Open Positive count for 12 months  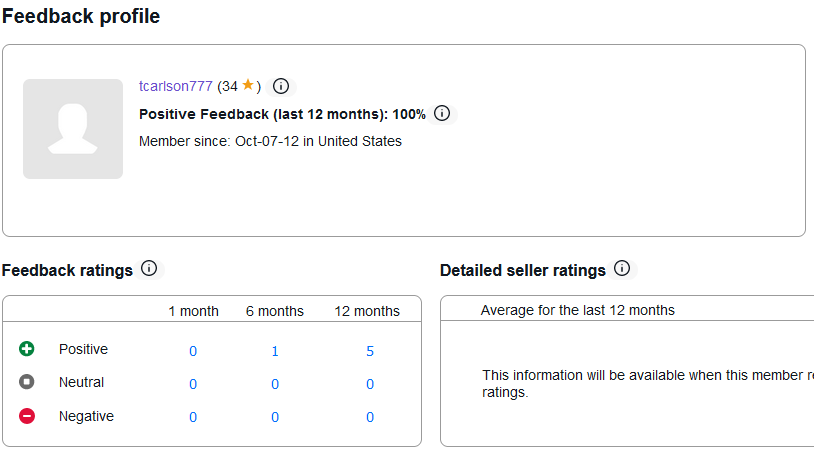[x=370, y=351]
